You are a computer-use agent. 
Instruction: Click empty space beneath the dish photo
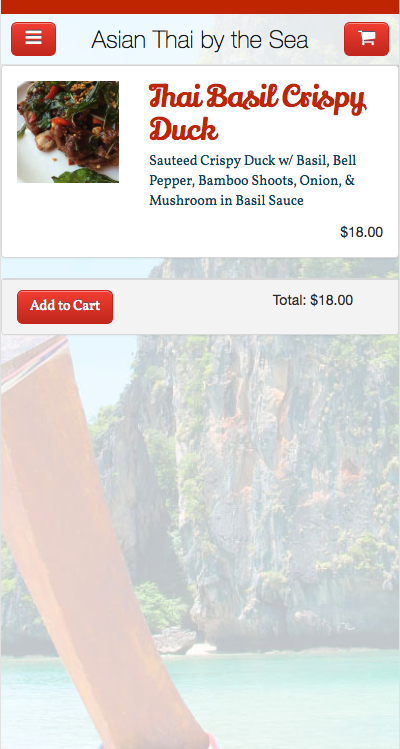pos(68,220)
